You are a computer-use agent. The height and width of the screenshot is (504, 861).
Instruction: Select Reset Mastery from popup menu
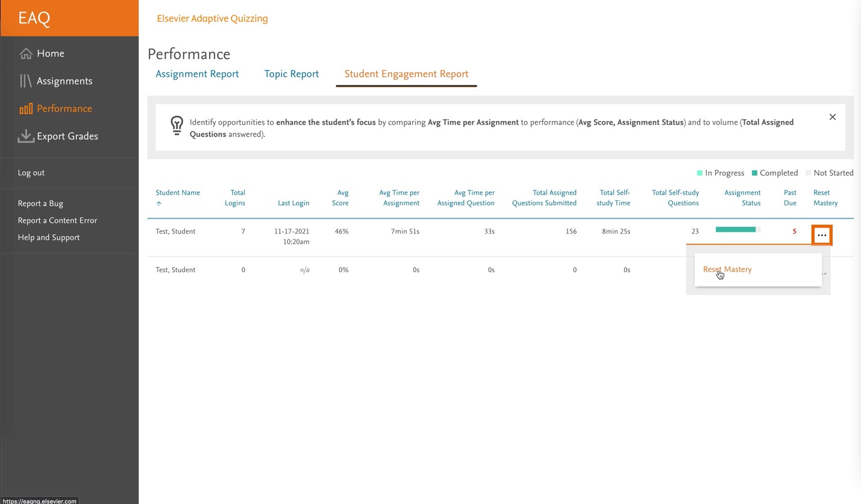[727, 269]
